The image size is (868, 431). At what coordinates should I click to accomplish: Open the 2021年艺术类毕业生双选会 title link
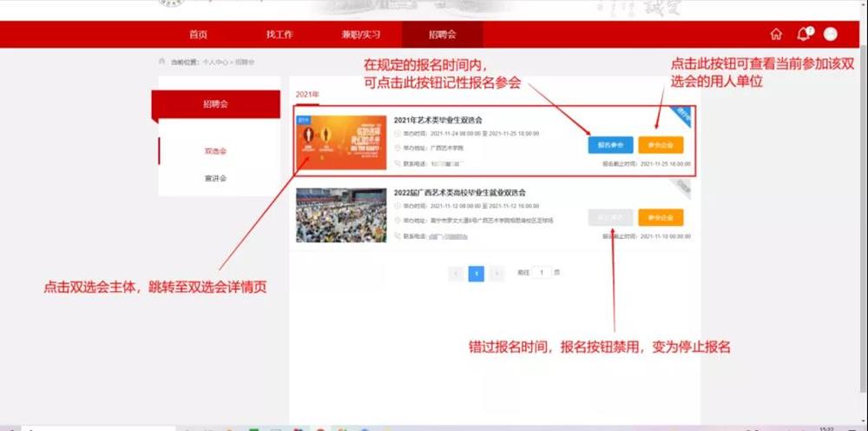[x=437, y=120]
